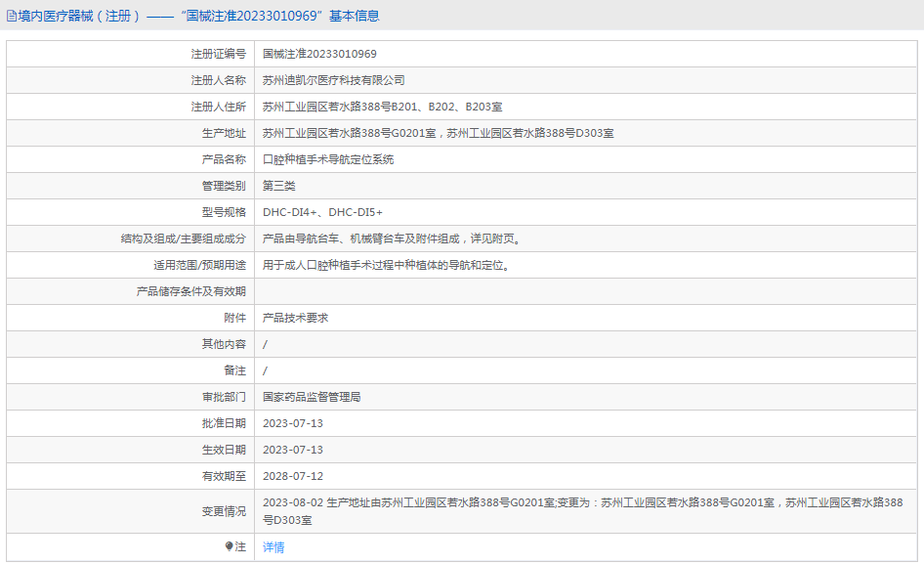924x564 pixels.
Task: Click the 生效日期 label
Action: [x=224, y=450]
